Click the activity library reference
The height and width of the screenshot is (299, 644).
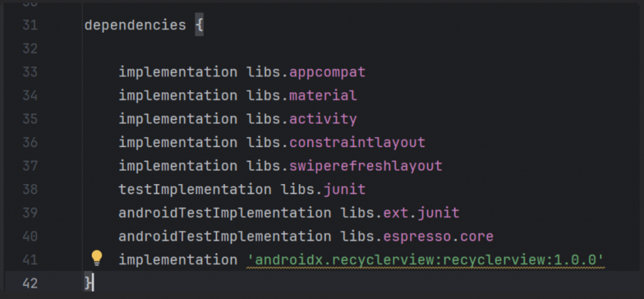pyautogui.click(x=323, y=119)
